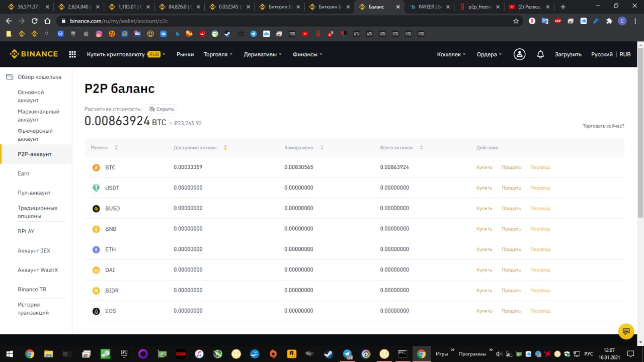Image resolution: width=644 pixels, height=362 pixels.
Task: Open the notifications bell
Action: click(x=540, y=54)
